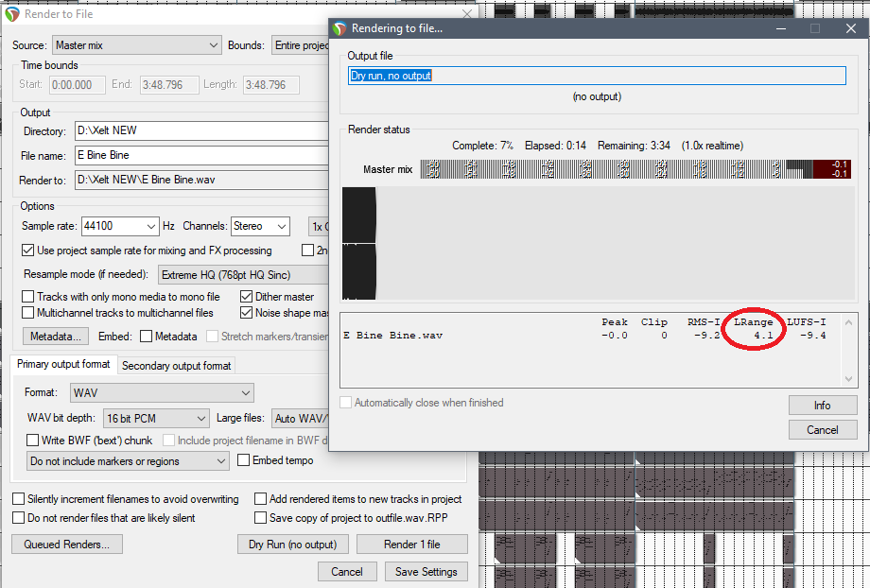Click the Output file field Dry run, no output
This screenshot has width=870, height=588.
coord(597,76)
